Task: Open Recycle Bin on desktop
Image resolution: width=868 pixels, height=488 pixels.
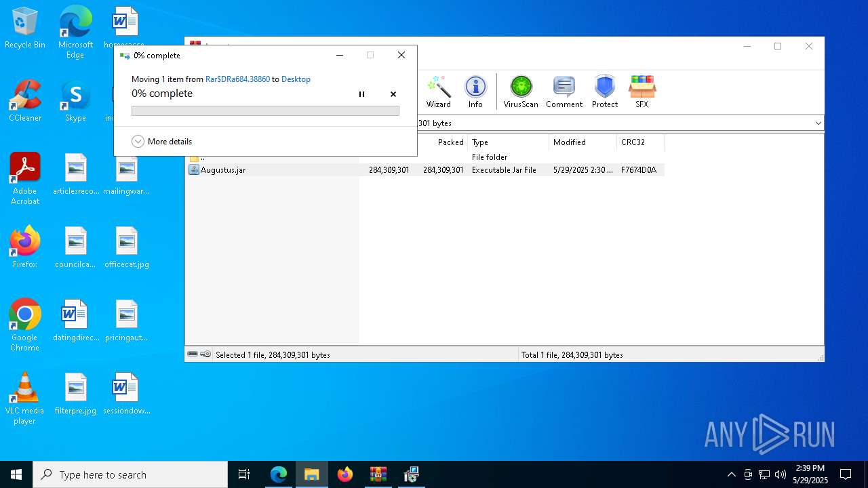Action: [x=25, y=28]
